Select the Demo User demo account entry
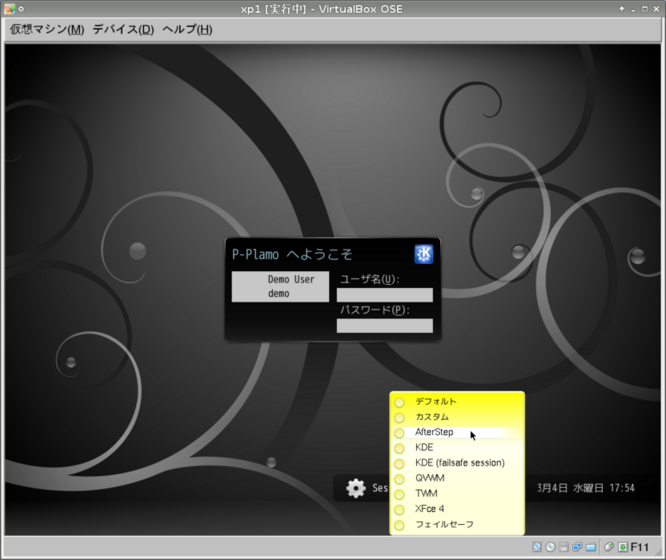Screen dimensions: 666x560 pos(280,287)
